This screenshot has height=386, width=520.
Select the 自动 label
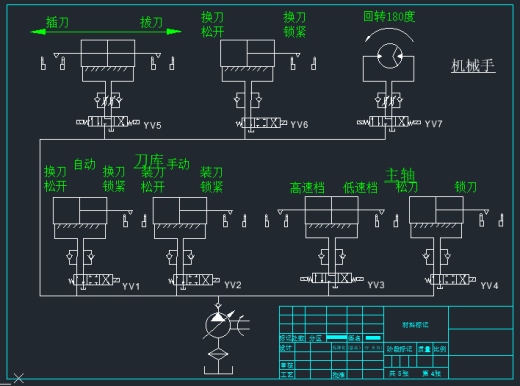85,164
